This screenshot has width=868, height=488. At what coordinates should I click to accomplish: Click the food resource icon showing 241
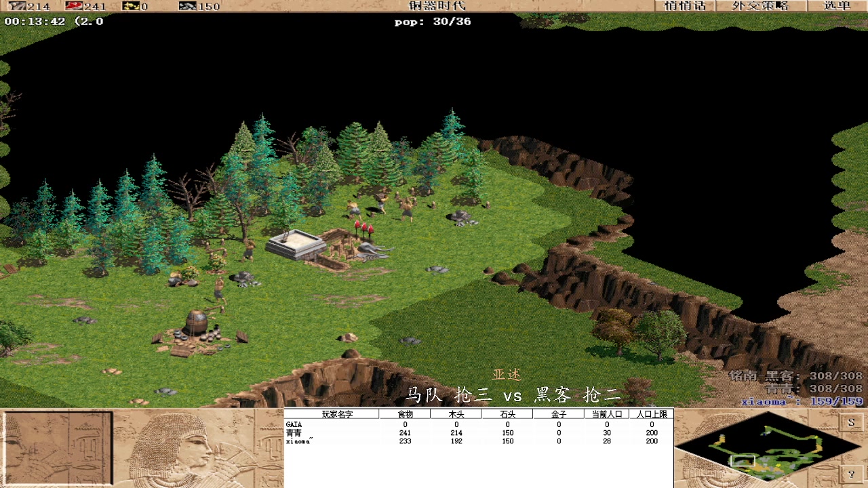click(74, 6)
